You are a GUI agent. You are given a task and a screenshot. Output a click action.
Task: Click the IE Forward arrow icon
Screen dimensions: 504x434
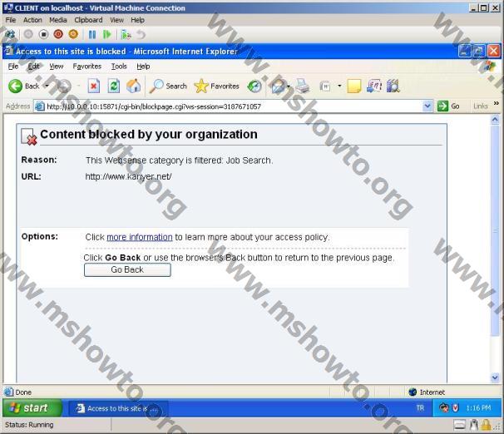click(x=64, y=86)
